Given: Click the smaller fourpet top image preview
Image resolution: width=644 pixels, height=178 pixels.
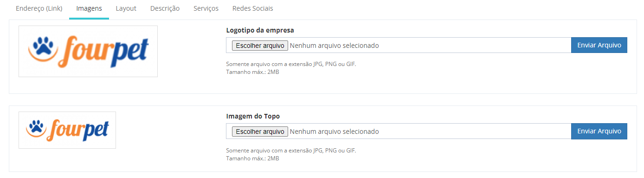Looking at the screenshot, I should (x=67, y=130).
